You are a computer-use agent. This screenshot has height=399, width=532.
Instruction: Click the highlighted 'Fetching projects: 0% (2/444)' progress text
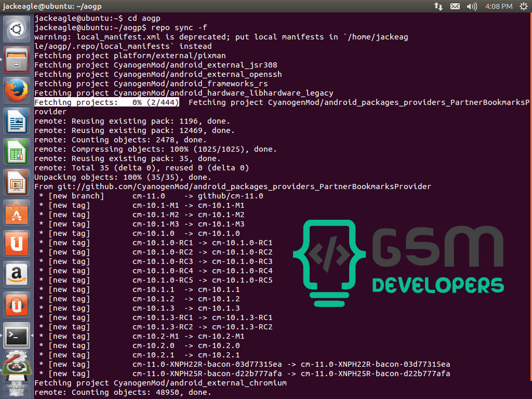(x=107, y=102)
